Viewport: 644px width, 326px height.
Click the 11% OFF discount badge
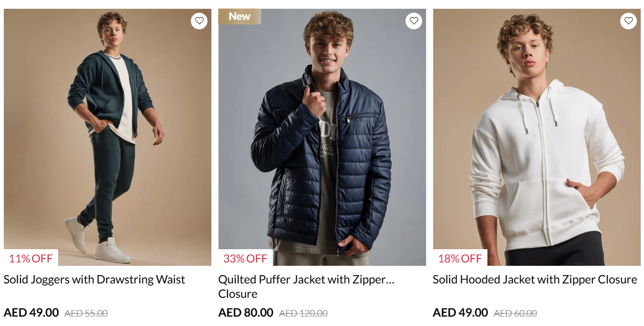(31, 258)
